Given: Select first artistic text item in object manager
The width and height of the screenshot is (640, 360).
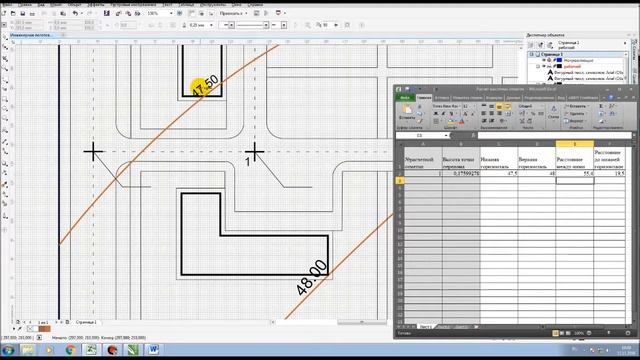Looking at the screenshot, I should tap(585, 72).
